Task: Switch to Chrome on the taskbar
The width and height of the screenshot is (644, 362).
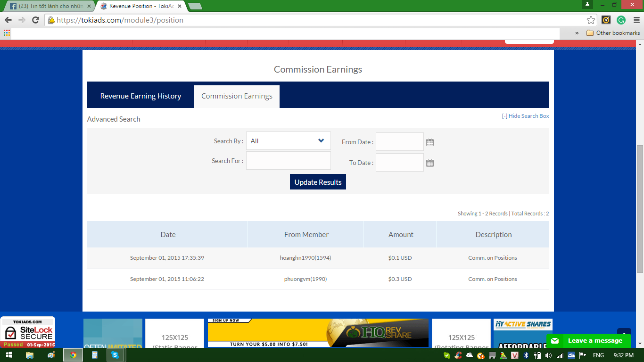Action: 73,355
